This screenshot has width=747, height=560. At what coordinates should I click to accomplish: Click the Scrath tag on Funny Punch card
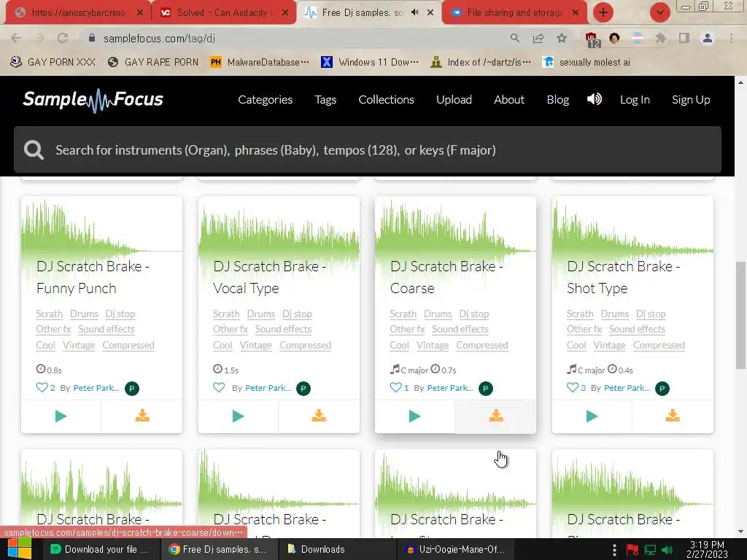pyautogui.click(x=50, y=314)
